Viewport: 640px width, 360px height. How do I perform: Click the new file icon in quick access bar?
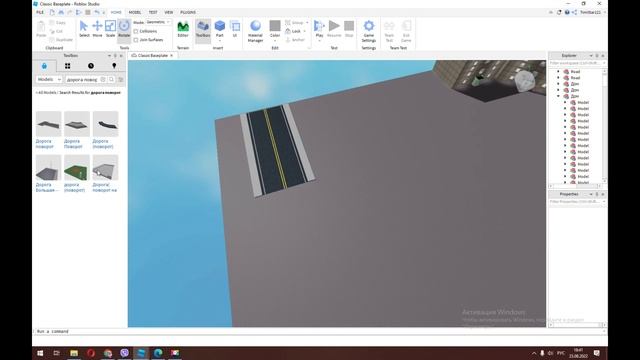point(52,12)
